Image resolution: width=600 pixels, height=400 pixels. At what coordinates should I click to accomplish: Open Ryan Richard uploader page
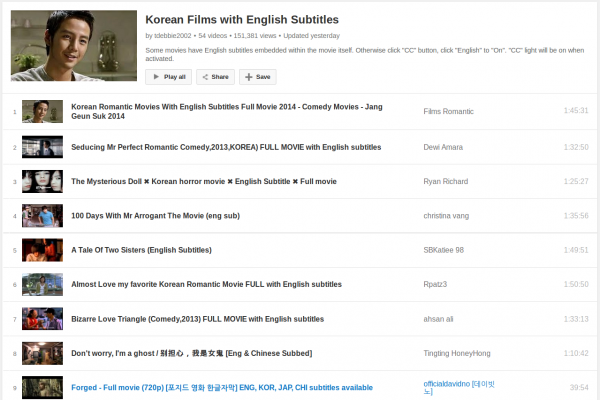pos(447,182)
